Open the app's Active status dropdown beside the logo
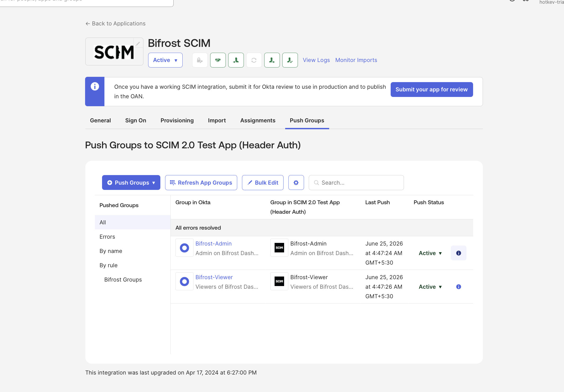Image resolution: width=564 pixels, height=392 pixels. 165,60
